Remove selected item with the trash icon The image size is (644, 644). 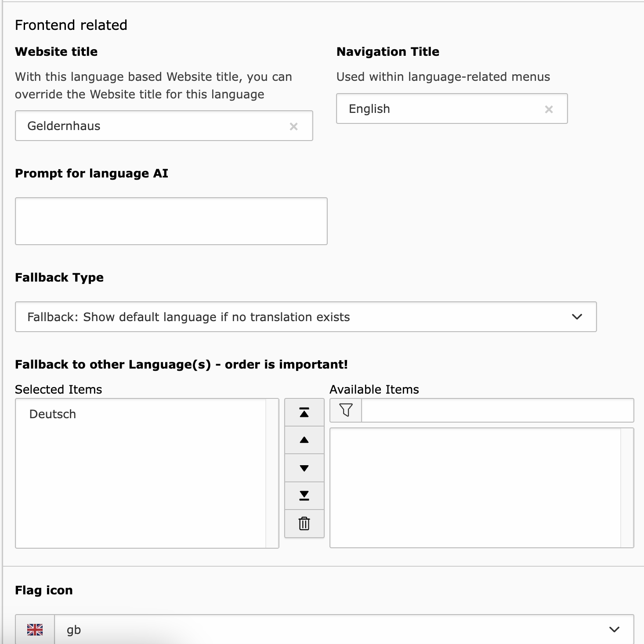pyautogui.click(x=304, y=524)
